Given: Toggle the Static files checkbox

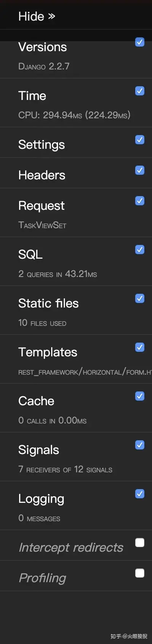Looking at the screenshot, I should pyautogui.click(x=140, y=298).
